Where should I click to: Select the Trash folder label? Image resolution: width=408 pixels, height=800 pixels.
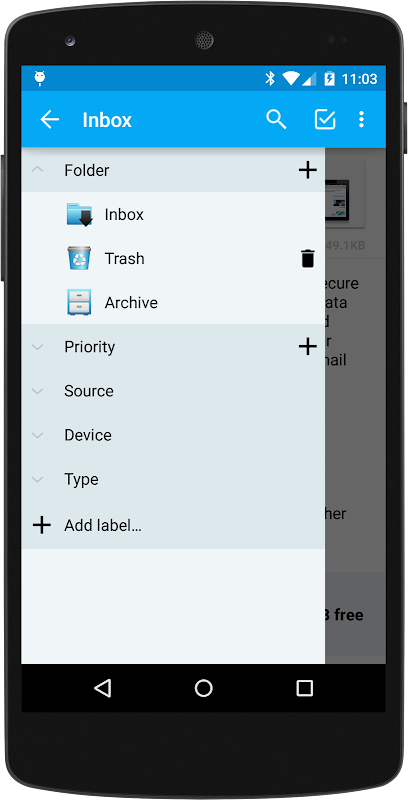point(124,259)
